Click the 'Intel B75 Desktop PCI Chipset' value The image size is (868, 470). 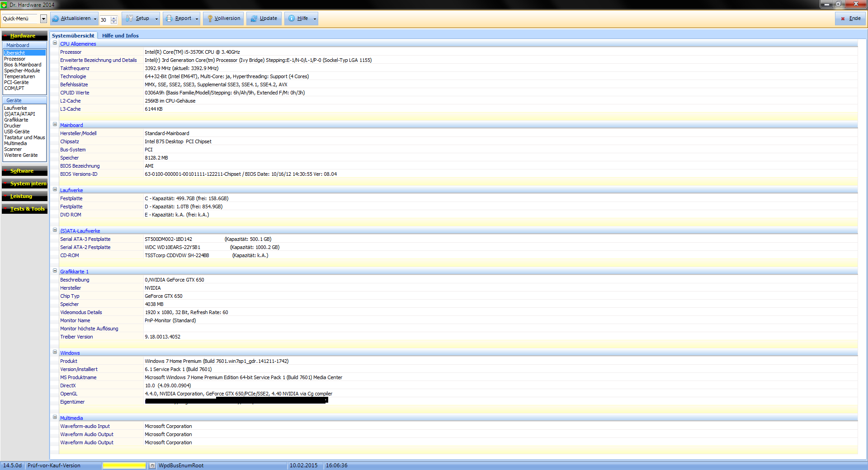point(178,141)
